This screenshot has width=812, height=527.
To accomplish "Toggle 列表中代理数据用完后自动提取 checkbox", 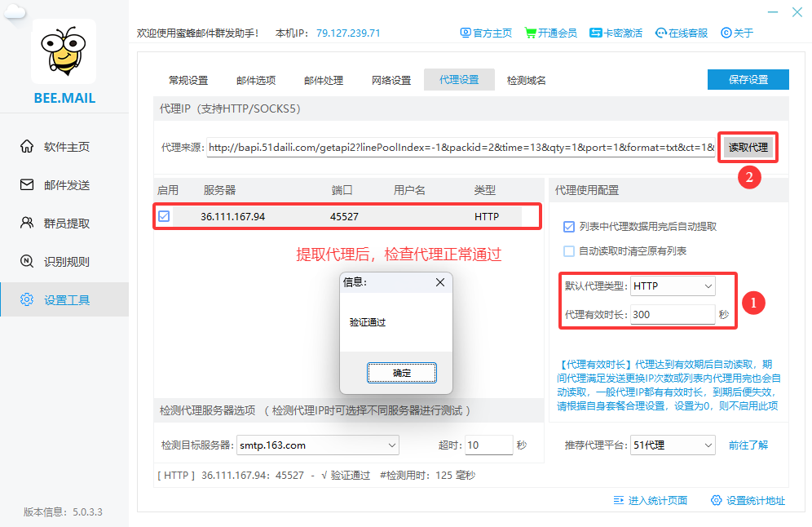I will pos(568,227).
